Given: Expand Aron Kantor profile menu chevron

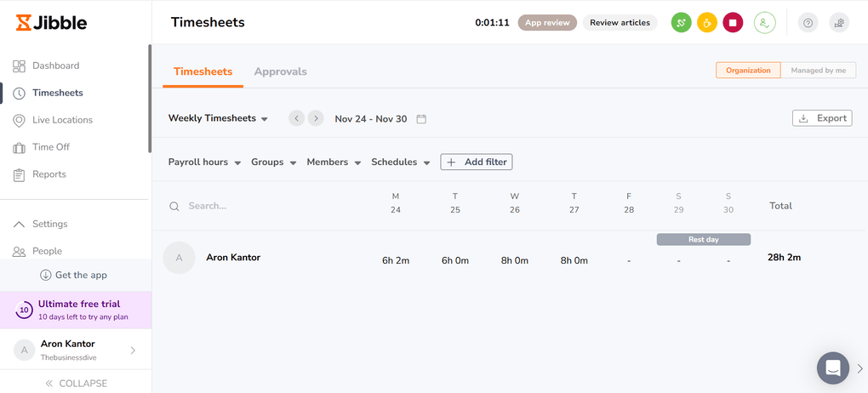Looking at the screenshot, I should pos(133,350).
